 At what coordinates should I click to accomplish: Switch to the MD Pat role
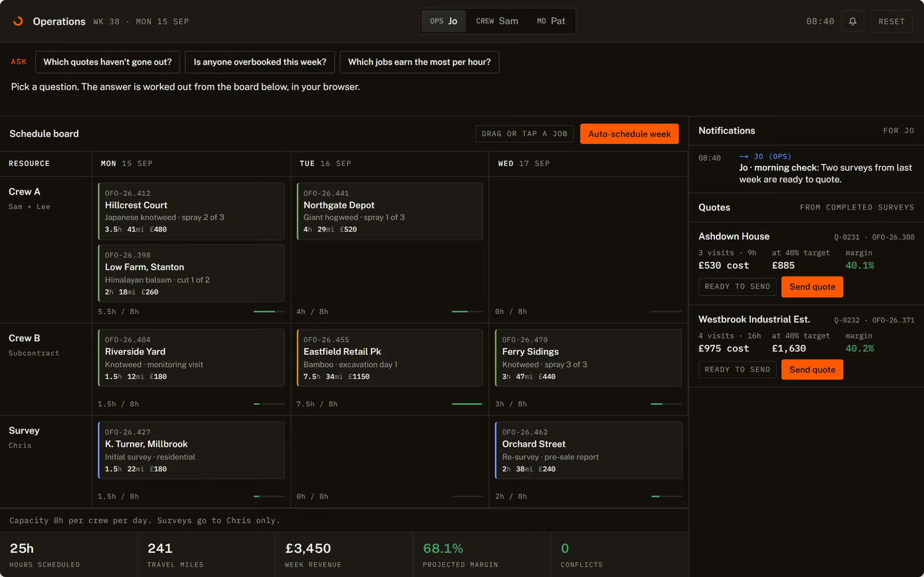[551, 21]
